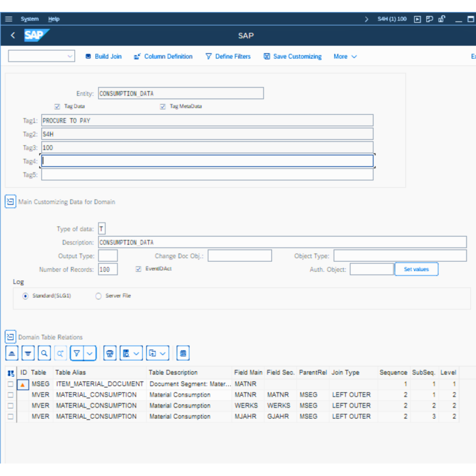
Task: Click the select-all icon in table header
Action: point(11,373)
